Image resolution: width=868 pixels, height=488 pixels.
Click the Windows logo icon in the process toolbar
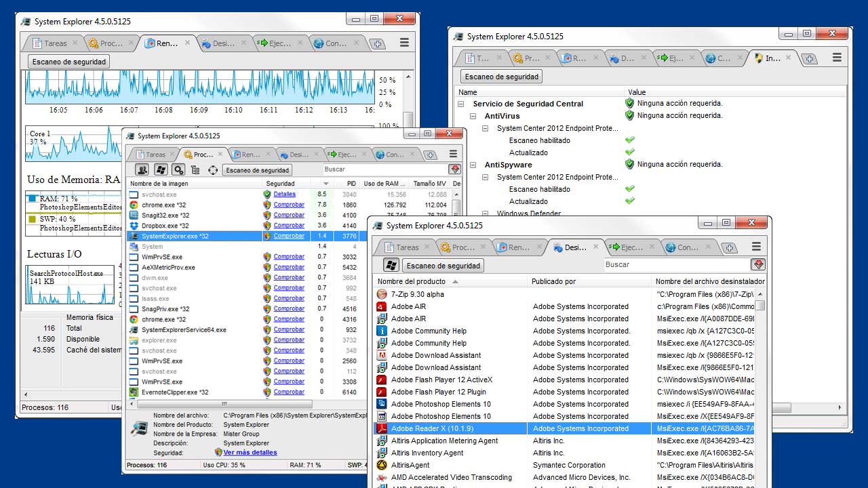[x=160, y=170]
